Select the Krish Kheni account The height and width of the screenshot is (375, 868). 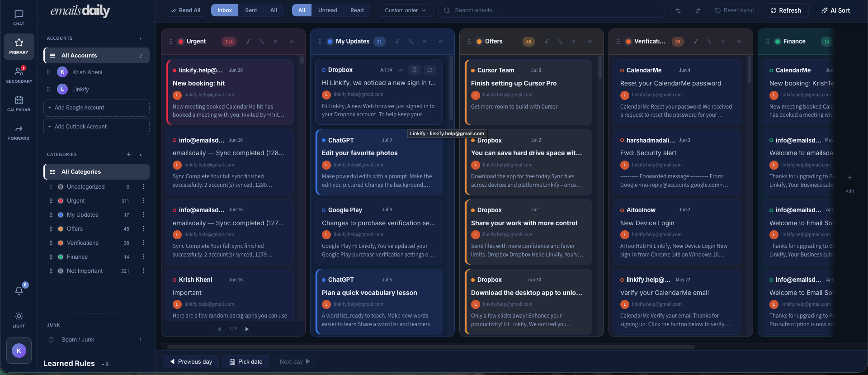point(96,72)
